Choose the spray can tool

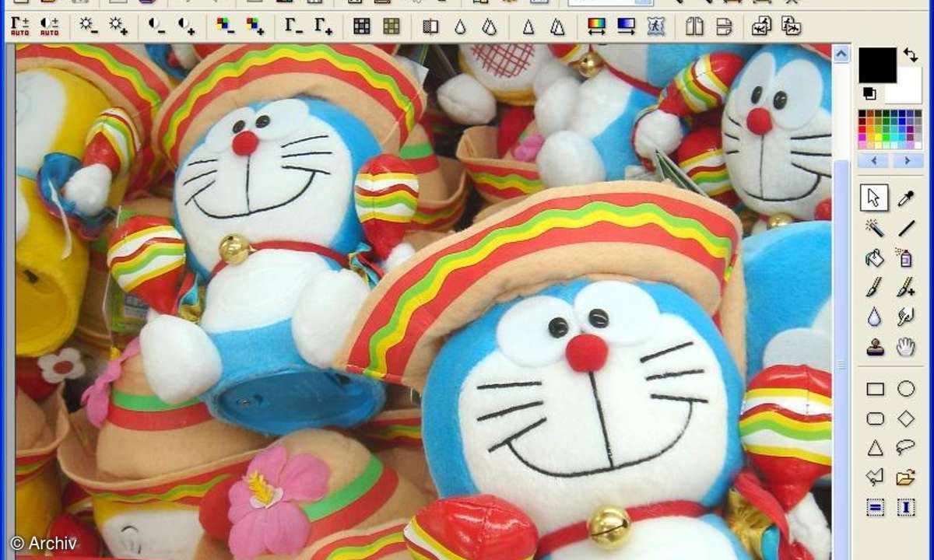point(905,257)
